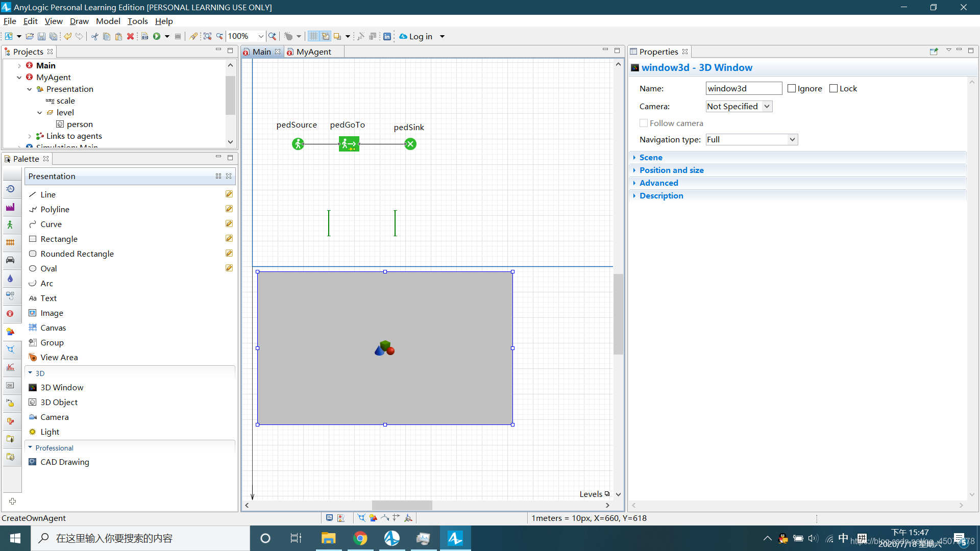
Task: Click the LinkedIn toolbar icon
Action: point(387,36)
